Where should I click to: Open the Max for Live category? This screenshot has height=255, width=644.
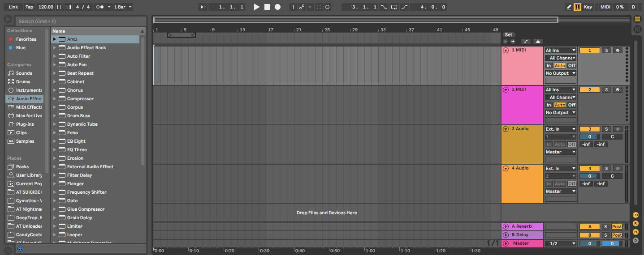(x=25, y=116)
